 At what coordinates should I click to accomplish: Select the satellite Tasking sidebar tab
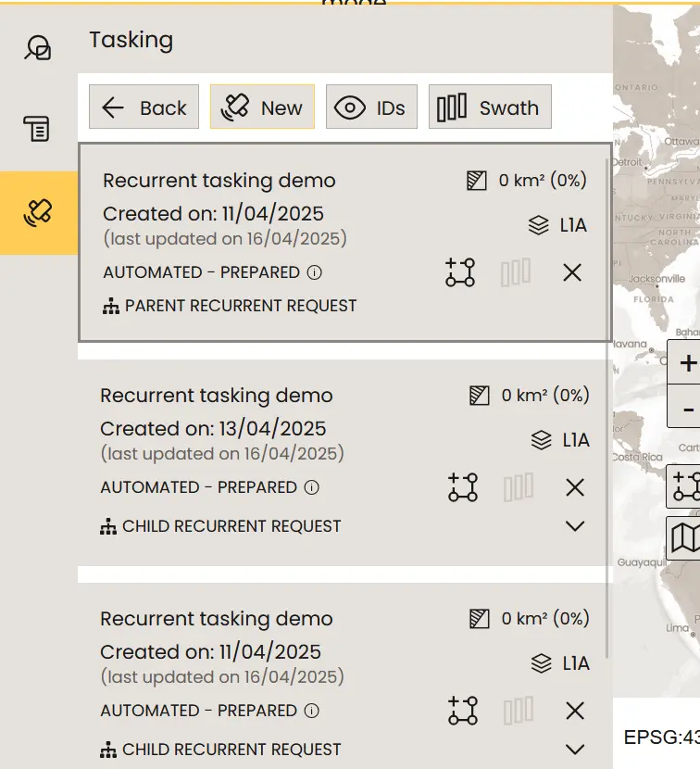pos(38,212)
